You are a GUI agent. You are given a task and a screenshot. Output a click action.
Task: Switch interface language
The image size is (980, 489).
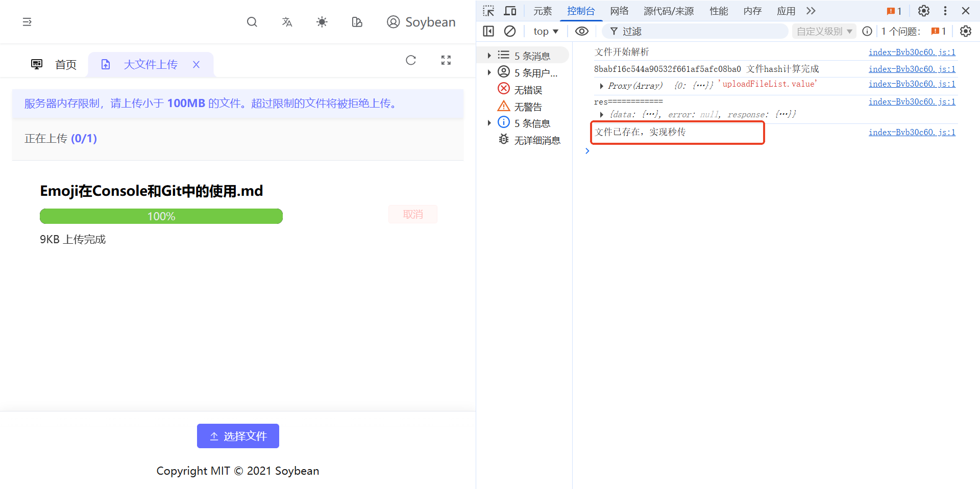[x=287, y=22]
